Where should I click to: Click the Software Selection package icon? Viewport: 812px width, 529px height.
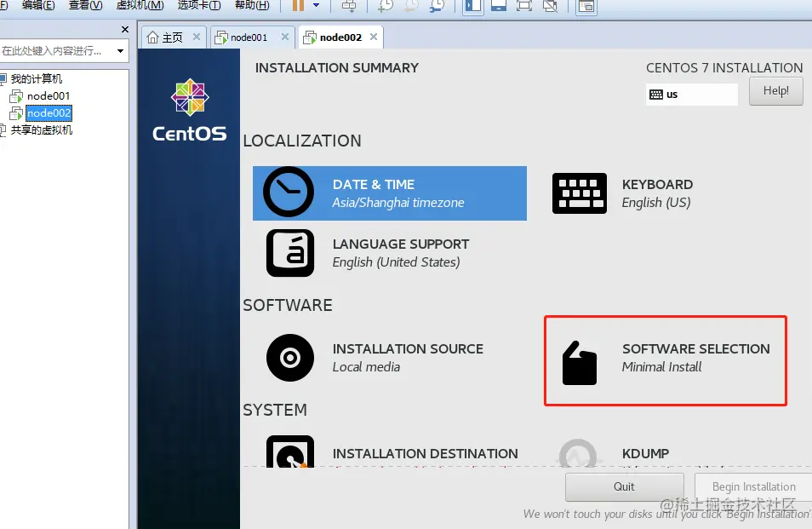pyautogui.click(x=580, y=363)
